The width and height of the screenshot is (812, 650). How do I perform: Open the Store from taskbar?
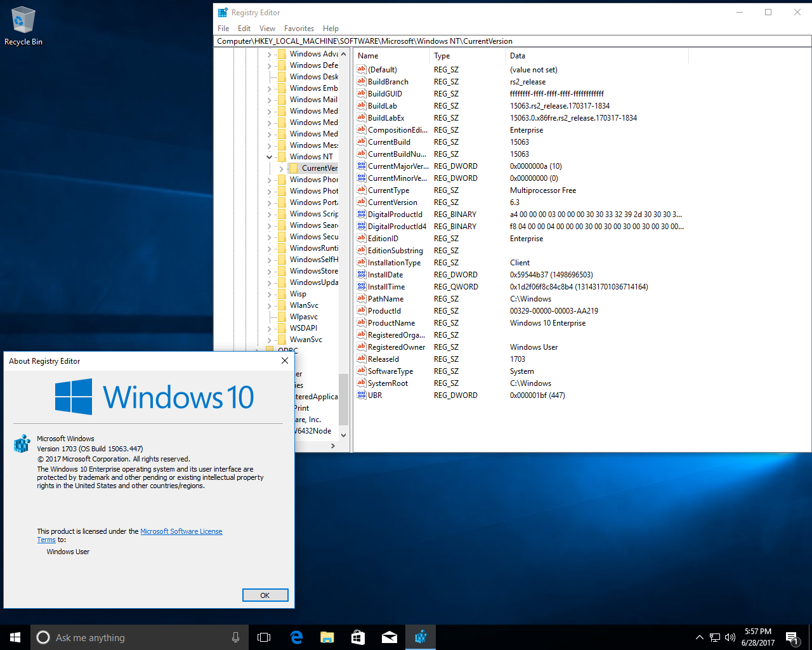pyautogui.click(x=358, y=637)
